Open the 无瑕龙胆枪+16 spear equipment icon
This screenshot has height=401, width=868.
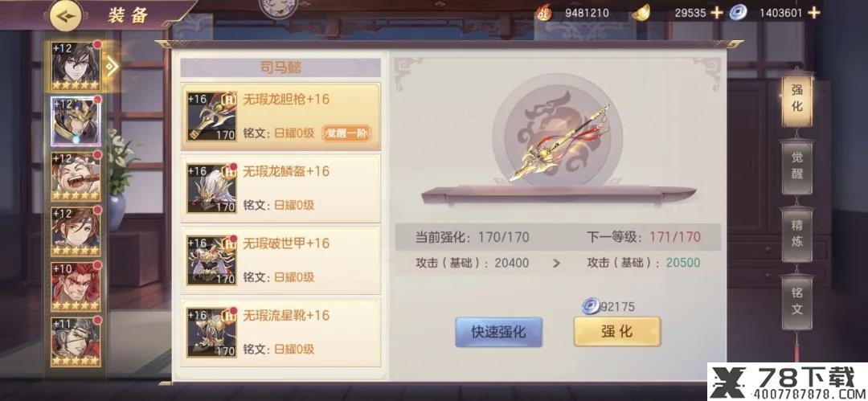click(x=211, y=117)
